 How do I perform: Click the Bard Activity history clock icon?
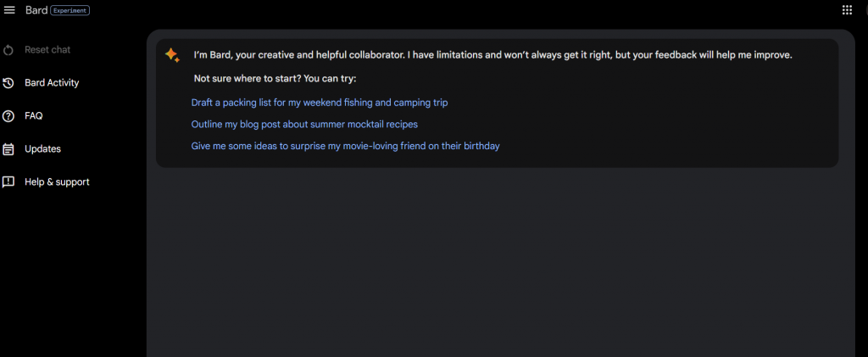[8, 83]
